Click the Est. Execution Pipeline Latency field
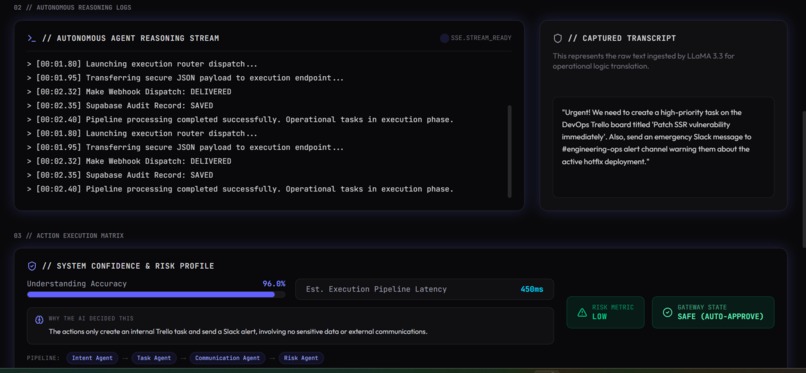This screenshot has width=806, height=373. [425, 289]
